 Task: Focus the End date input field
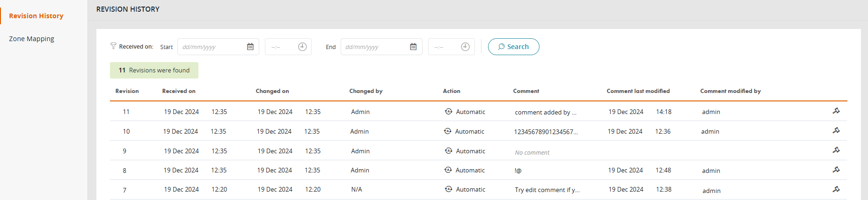click(x=374, y=47)
